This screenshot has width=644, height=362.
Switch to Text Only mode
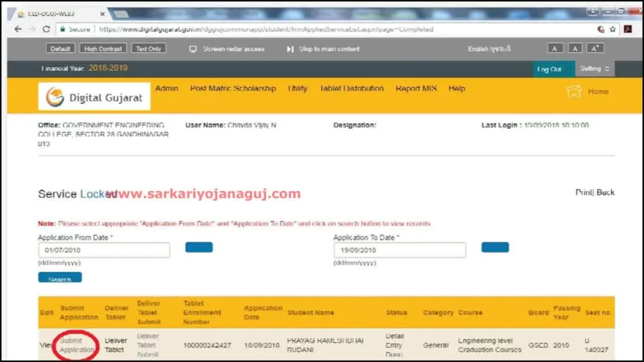pos(148,48)
